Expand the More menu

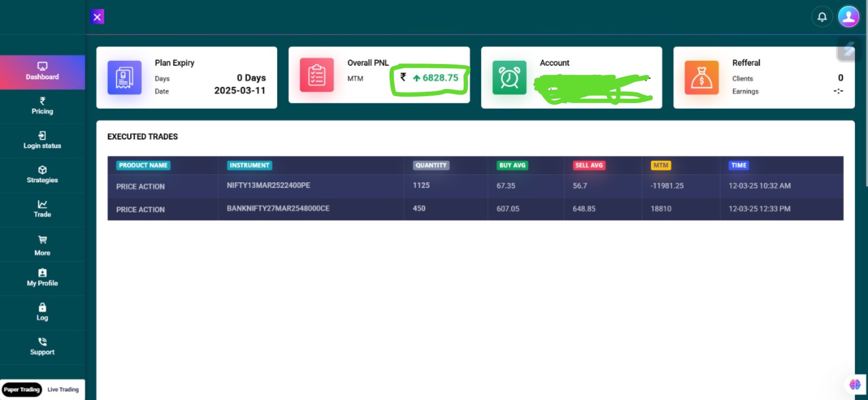point(42,245)
